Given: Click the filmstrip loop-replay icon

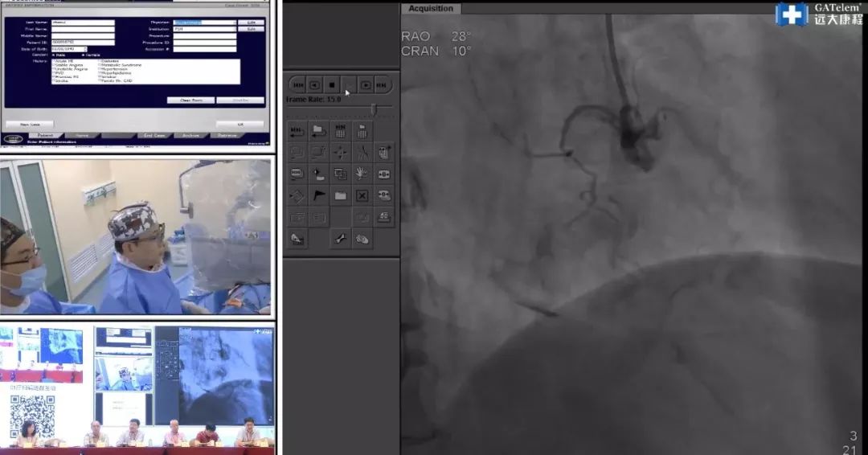Looking at the screenshot, I should [x=297, y=131].
